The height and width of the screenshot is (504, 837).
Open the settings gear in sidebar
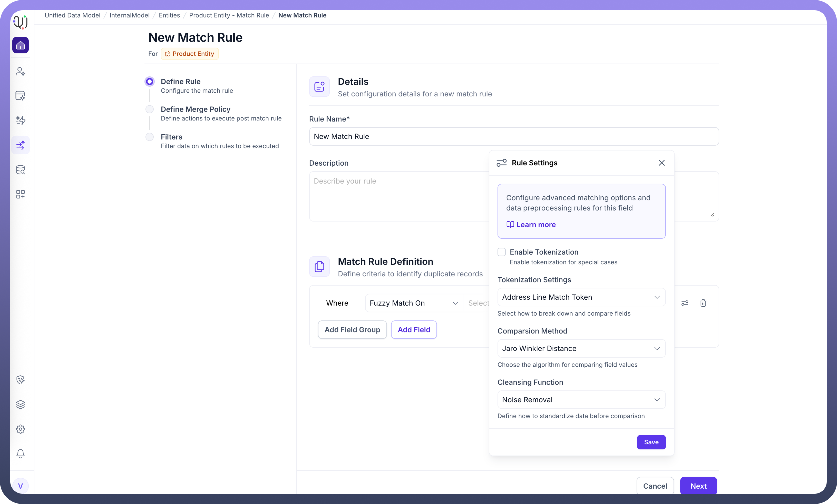click(20, 429)
